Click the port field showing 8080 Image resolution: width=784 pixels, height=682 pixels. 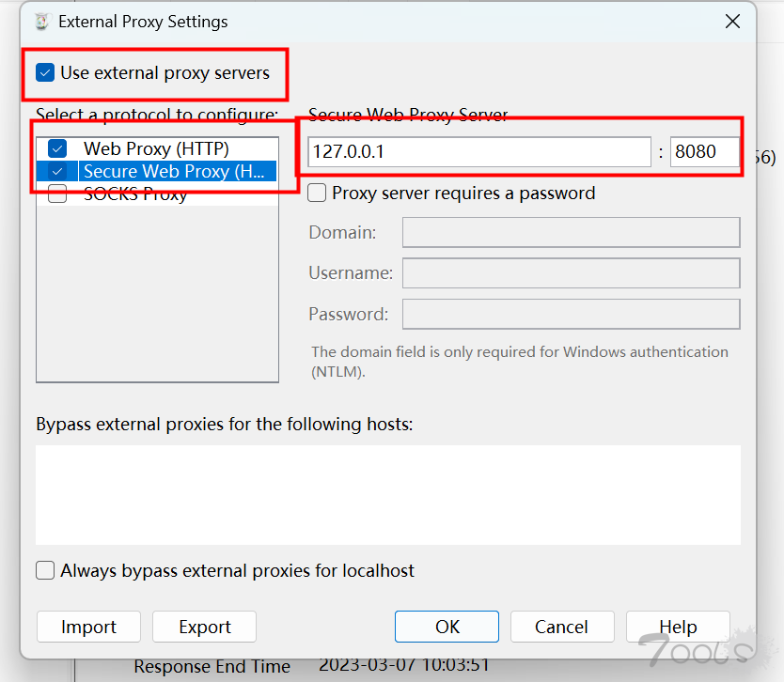(x=704, y=152)
